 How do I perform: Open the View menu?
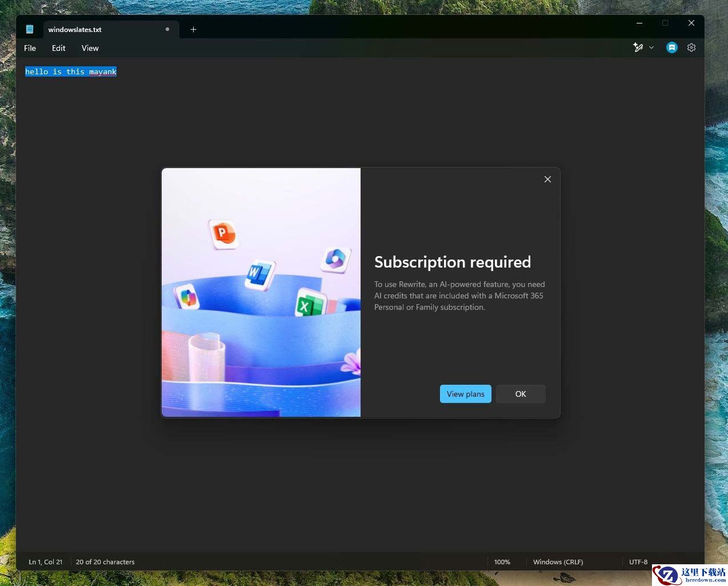point(90,48)
